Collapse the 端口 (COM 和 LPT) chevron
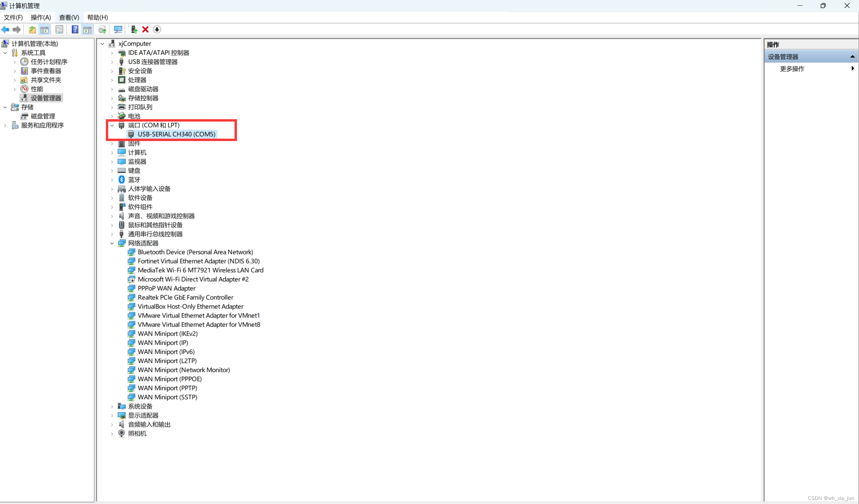The image size is (859, 504). (x=112, y=125)
